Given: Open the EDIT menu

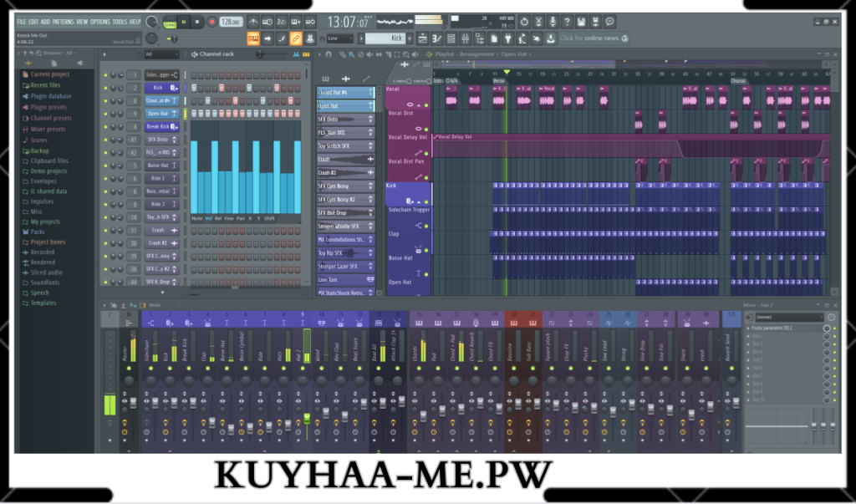Looking at the screenshot, I should 33,22.
